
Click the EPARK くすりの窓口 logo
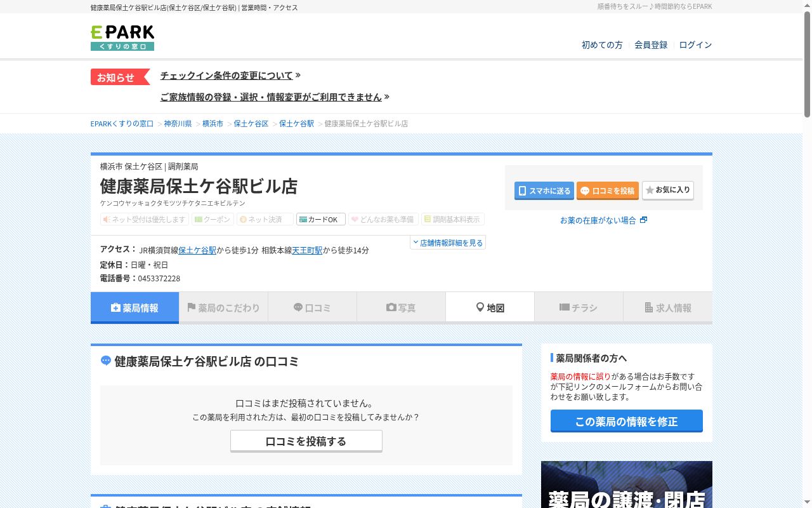122,37
